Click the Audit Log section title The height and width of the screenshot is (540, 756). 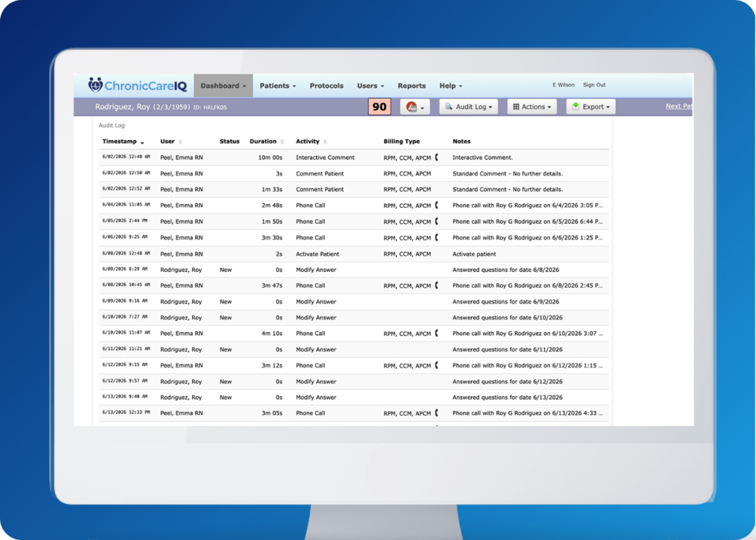pyautogui.click(x=112, y=126)
